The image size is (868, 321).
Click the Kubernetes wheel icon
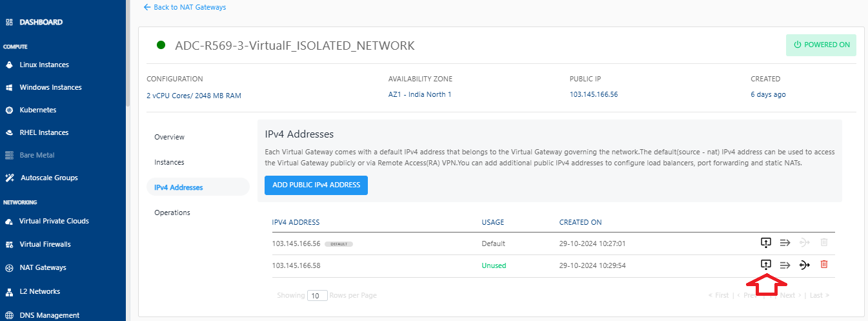coord(9,110)
